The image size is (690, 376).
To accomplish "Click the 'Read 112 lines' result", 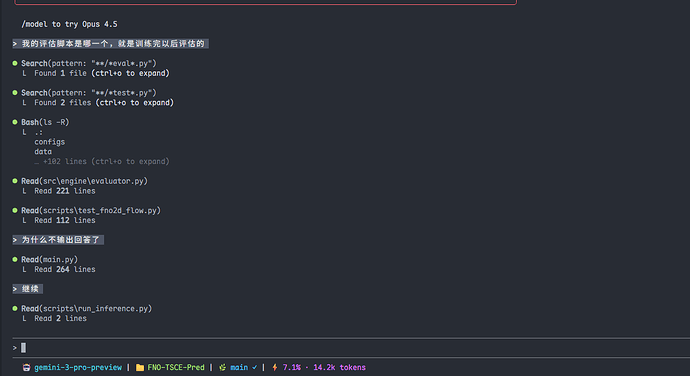I will tap(65, 221).
